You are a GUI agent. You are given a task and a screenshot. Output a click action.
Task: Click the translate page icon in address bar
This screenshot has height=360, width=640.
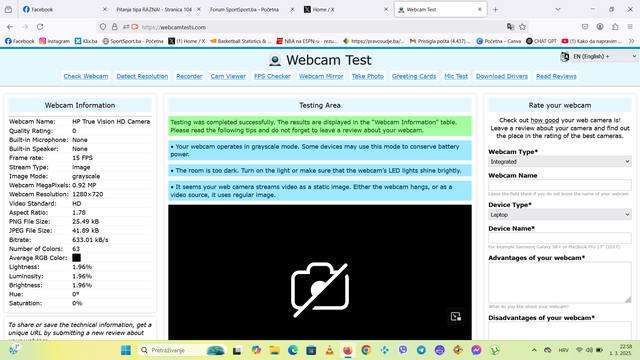pos(510,27)
